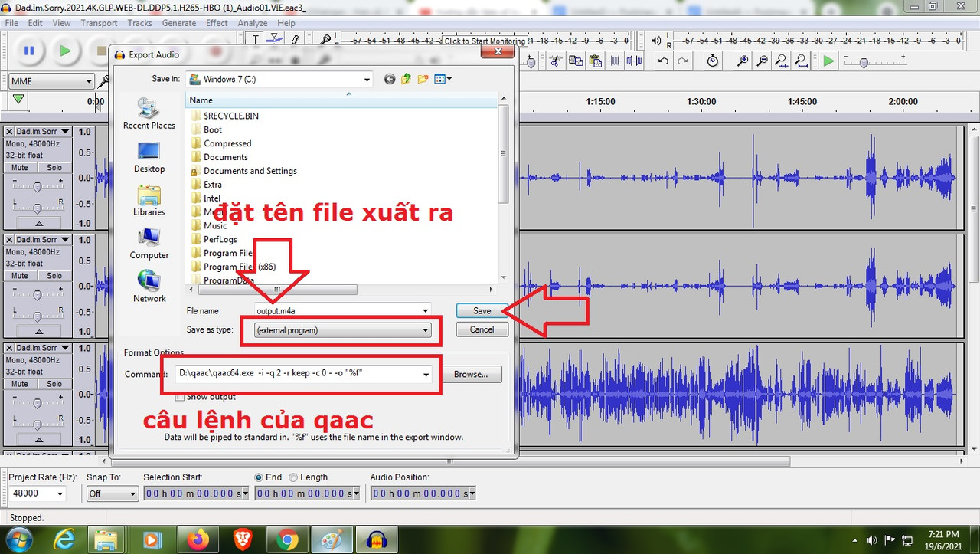Image resolution: width=980 pixels, height=554 pixels.
Task: Click the Zoom In magnifier
Action: [x=743, y=61]
